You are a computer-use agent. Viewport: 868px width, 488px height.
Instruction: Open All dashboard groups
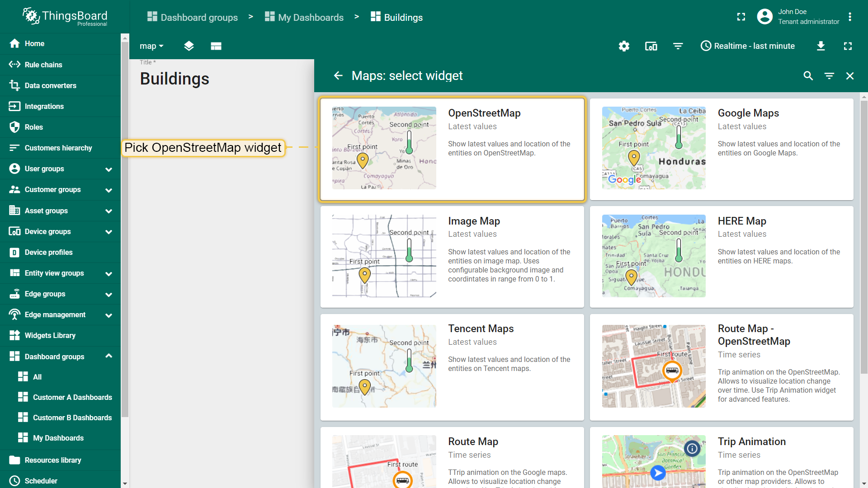click(60, 377)
